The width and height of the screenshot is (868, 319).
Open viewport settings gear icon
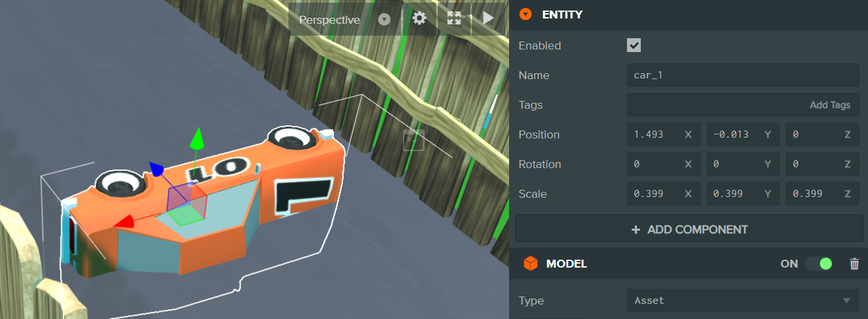420,18
